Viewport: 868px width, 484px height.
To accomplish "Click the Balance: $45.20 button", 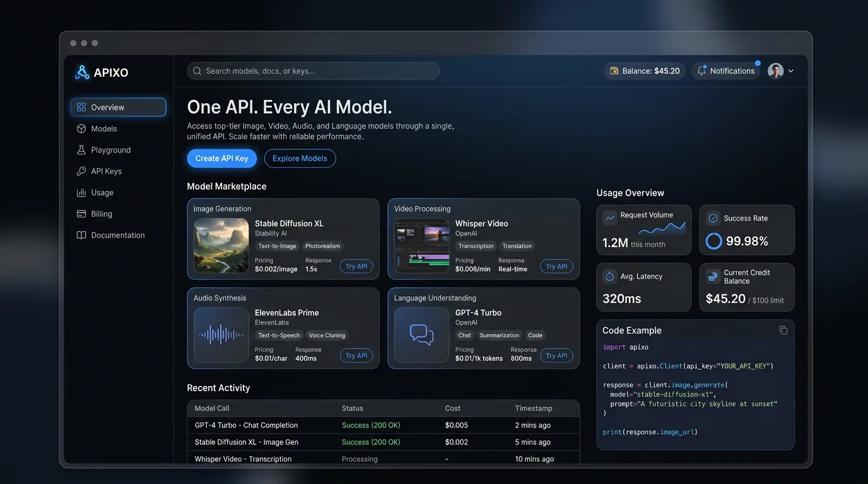I will (x=645, y=71).
